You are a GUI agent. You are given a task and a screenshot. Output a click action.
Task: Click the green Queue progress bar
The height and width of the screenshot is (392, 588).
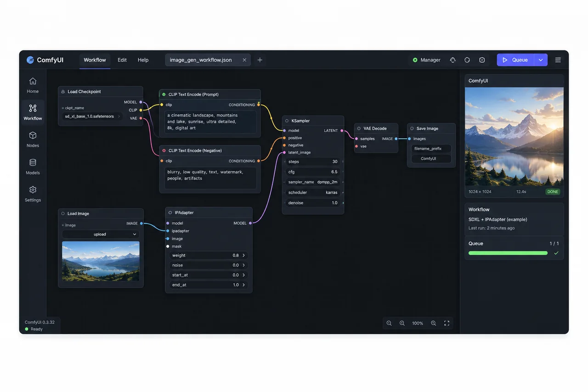click(508, 253)
